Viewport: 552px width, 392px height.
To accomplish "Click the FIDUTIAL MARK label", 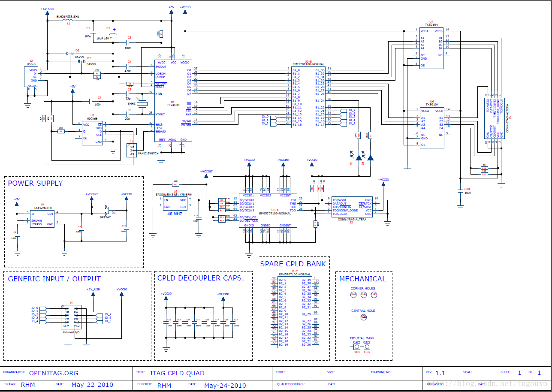I will 362,338.
